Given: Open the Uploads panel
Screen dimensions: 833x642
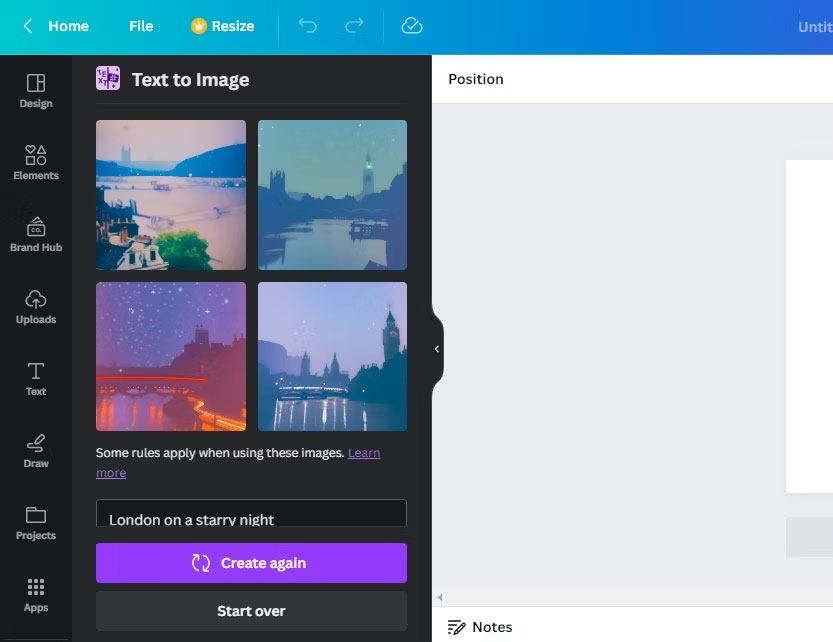Looking at the screenshot, I should click(x=35, y=305).
